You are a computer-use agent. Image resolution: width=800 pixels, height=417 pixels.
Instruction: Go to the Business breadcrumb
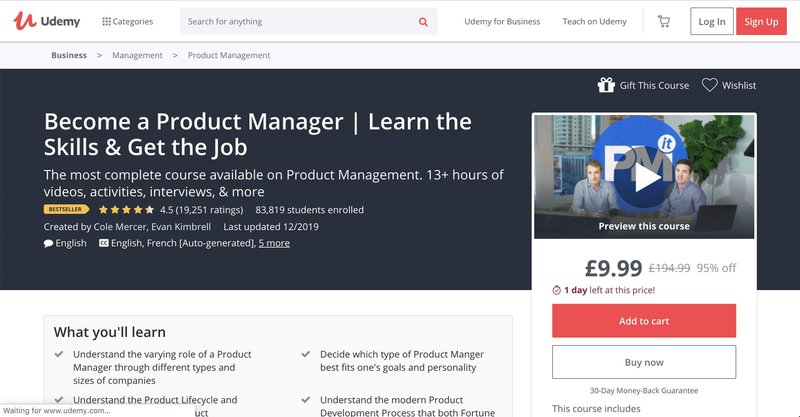(69, 55)
